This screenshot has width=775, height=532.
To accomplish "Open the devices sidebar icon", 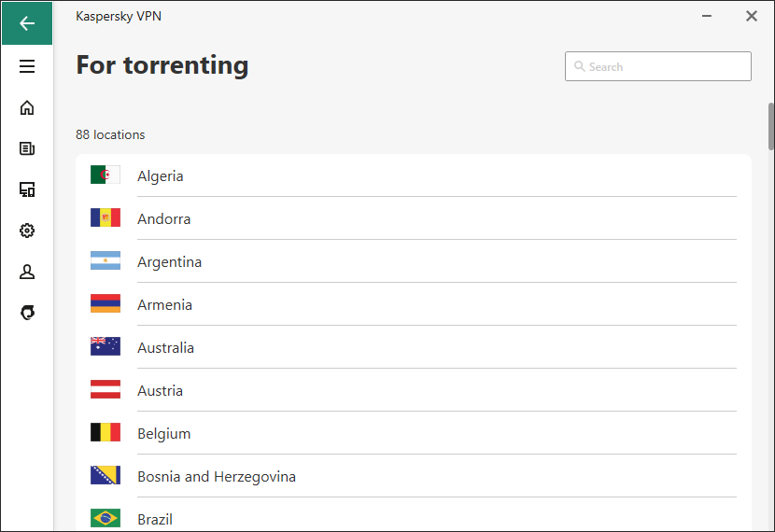I will [27, 189].
